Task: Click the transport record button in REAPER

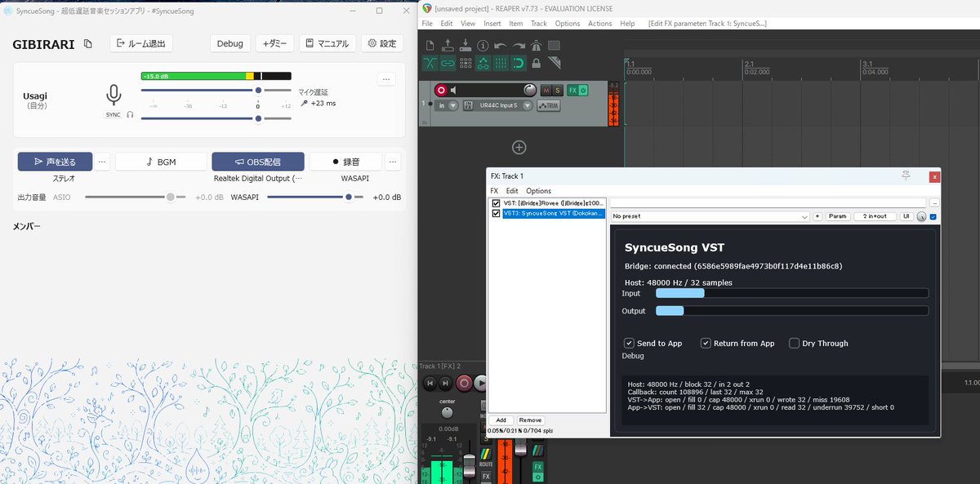Action: [464, 382]
